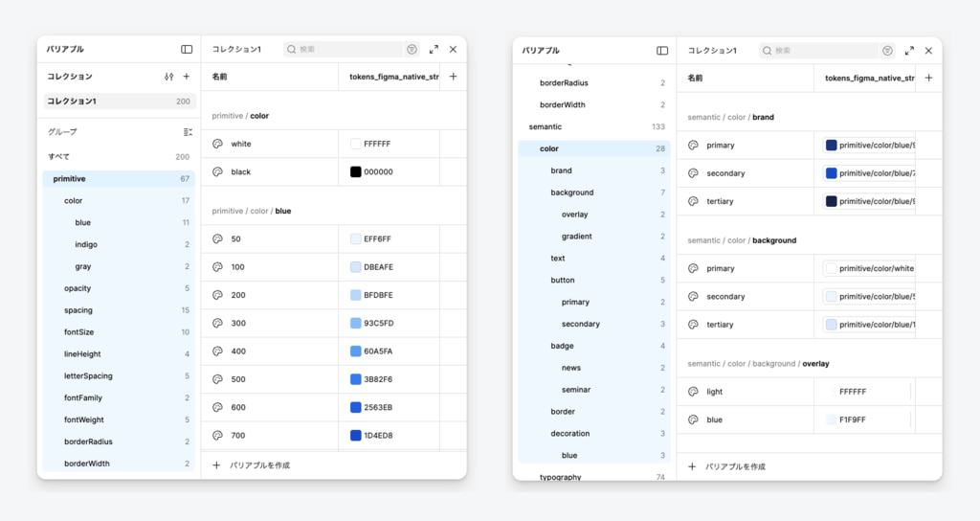This screenshot has height=521, width=980.
Task: Open the search filter icon in the left window
Action: [x=412, y=49]
